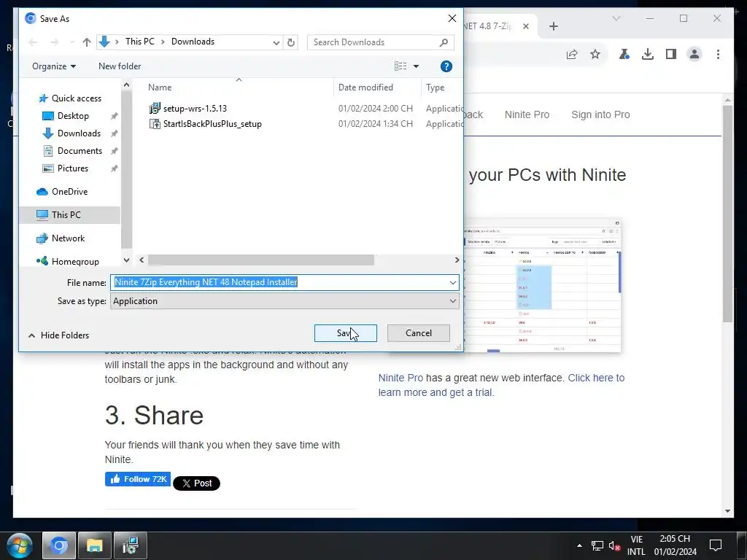Click the Forward navigation arrow
Screen dimensions: 747x560
(x=54, y=42)
